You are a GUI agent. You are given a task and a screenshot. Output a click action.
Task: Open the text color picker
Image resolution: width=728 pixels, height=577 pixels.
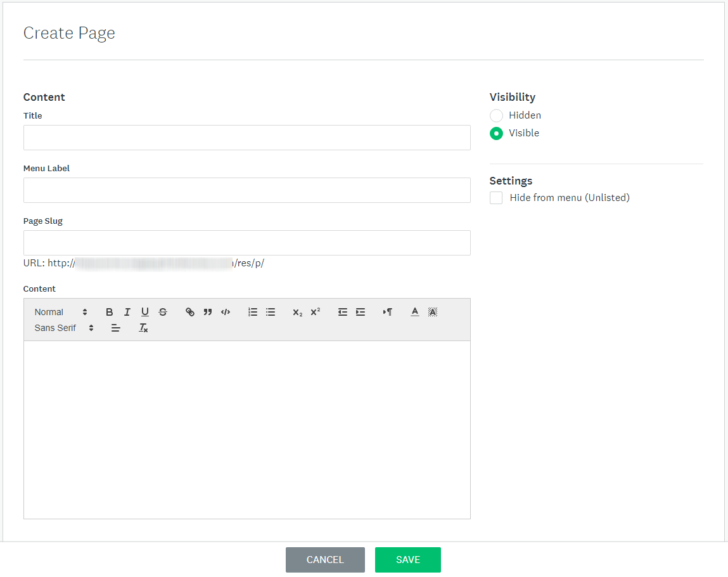tap(414, 312)
